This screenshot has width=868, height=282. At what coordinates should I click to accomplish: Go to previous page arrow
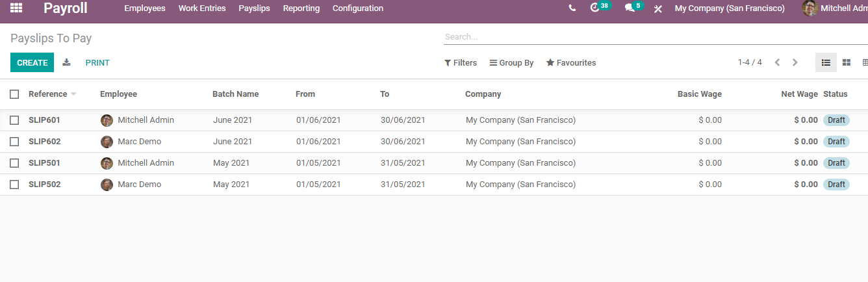click(777, 63)
